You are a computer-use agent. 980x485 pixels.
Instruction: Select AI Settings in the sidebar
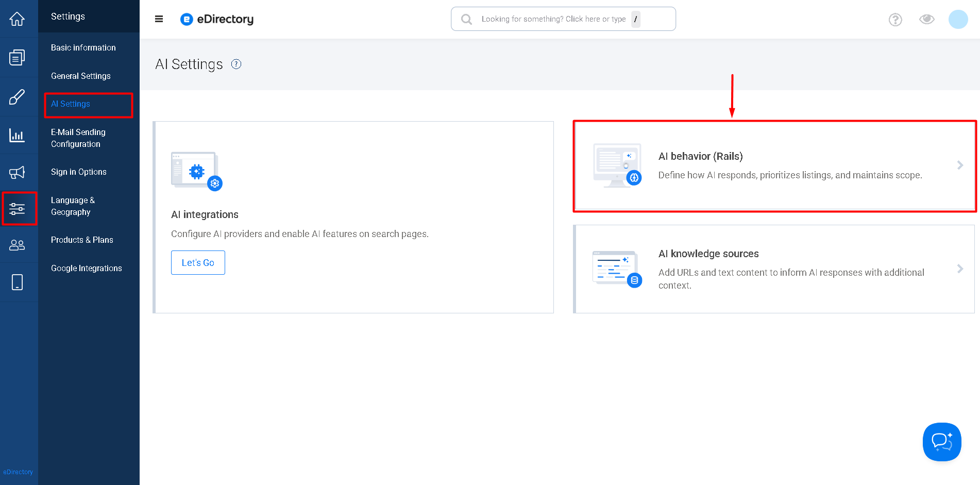[71, 104]
